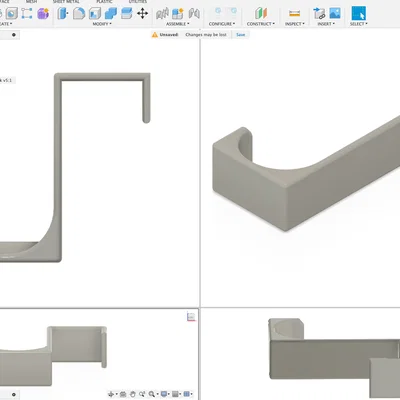400x400 pixels.
Task: Select the Offset Face tool icon
Action: pos(127,14)
